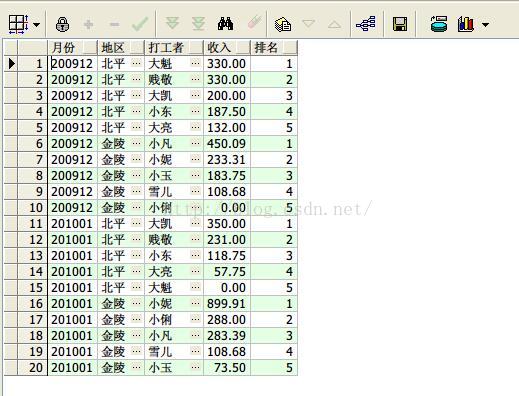519x396 pixels.
Task: Click the post changes checkmark icon
Action: (140, 24)
